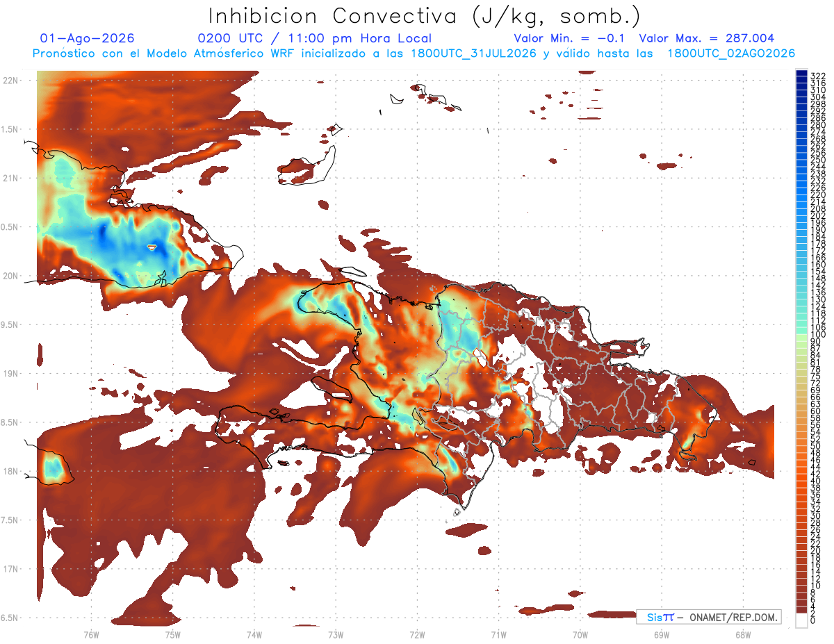
Task: Click longitude label '74W'
Action: [x=254, y=634]
